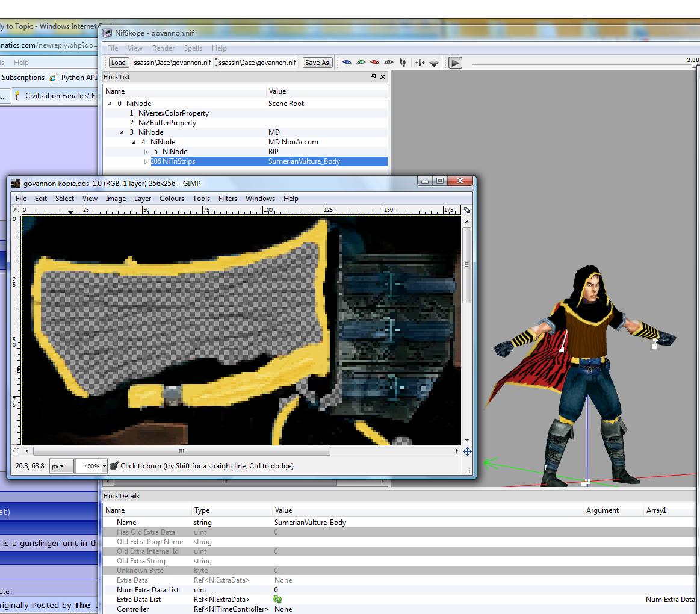Open the GIMP Tools menu

(201, 199)
